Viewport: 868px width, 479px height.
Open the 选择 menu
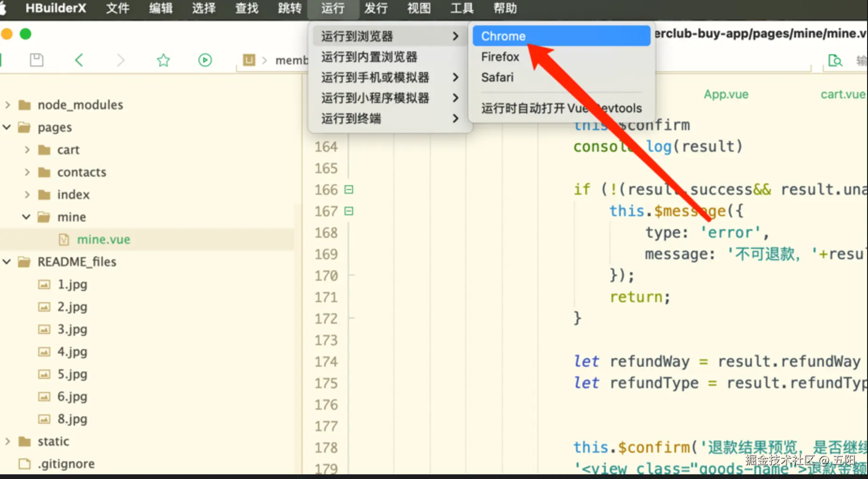point(204,8)
